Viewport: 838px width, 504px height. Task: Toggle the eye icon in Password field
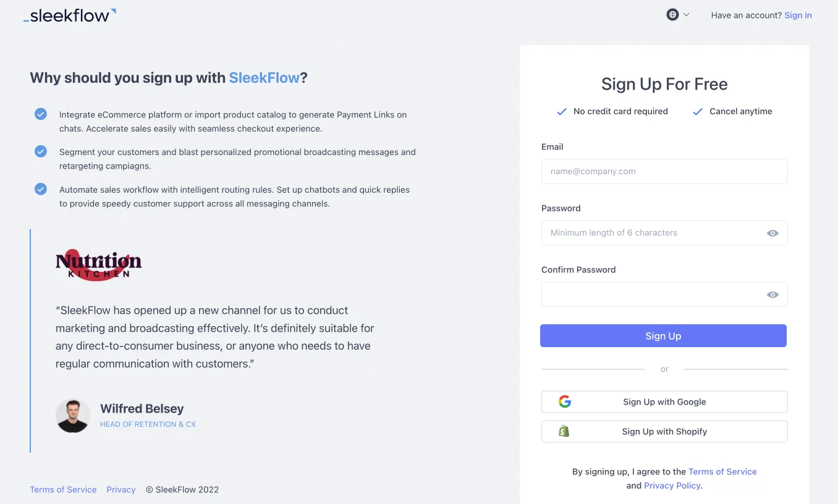click(772, 233)
